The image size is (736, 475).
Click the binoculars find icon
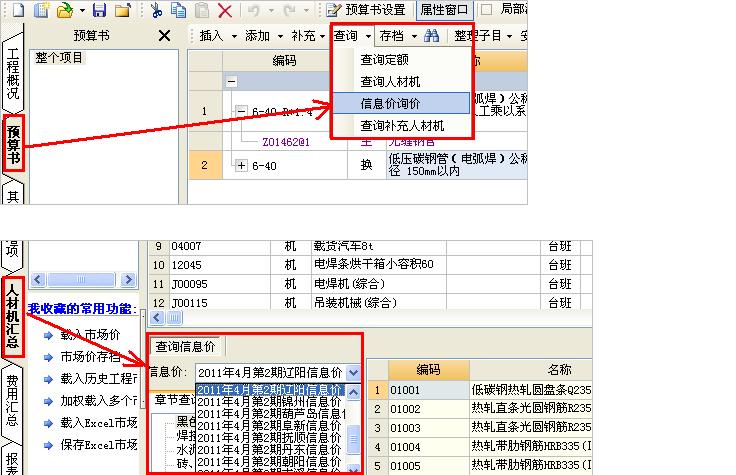point(431,36)
